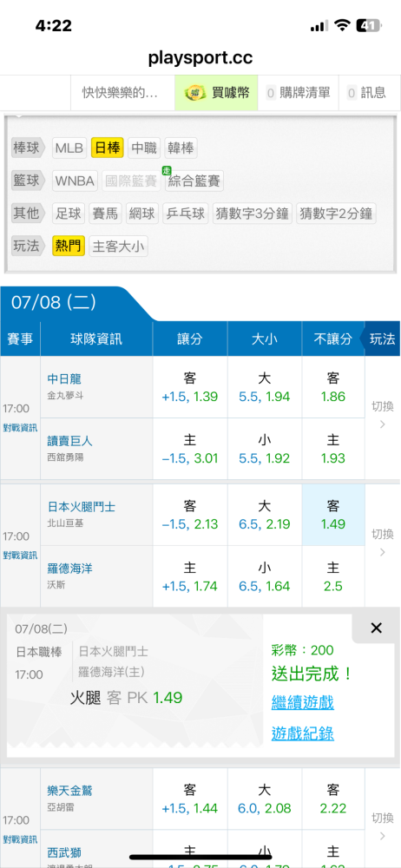The height and width of the screenshot is (868, 401).
Task: Pick 主 +1.5, 1.74 spread for 羅德海洋
Action: (x=189, y=576)
